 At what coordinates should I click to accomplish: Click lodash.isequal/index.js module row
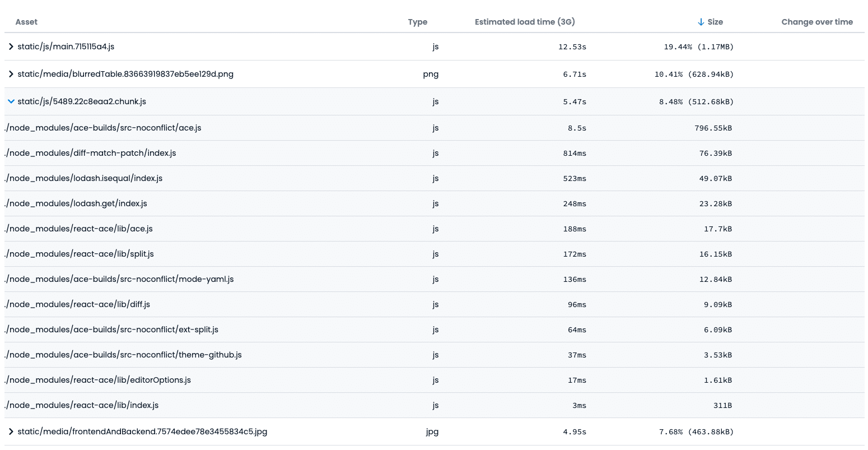tap(435, 178)
